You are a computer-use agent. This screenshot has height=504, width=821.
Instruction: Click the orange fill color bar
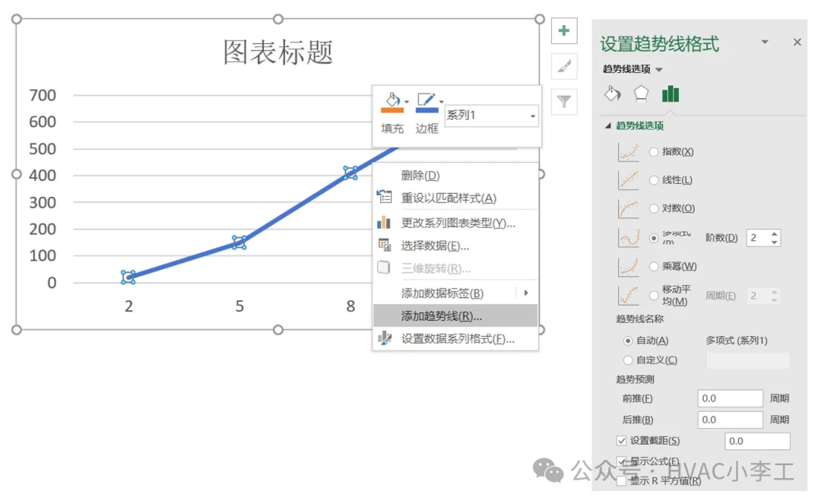pyautogui.click(x=392, y=110)
